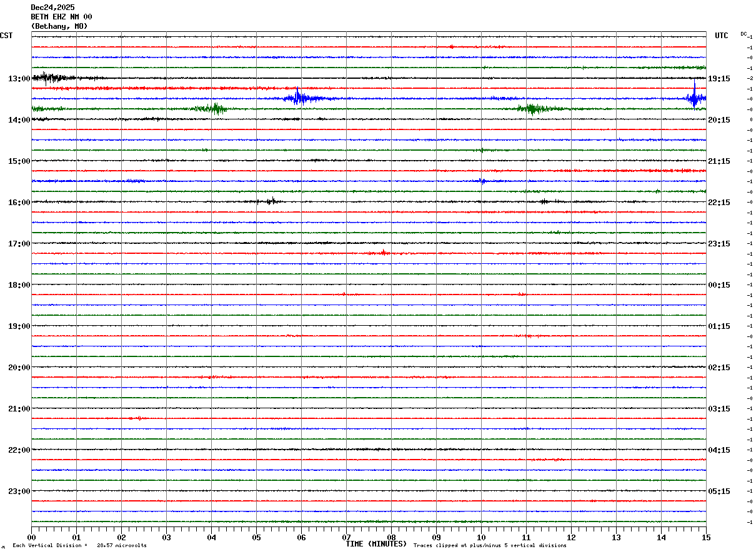
Task: Click the 23:00 CST time label
Action: (x=19, y=491)
